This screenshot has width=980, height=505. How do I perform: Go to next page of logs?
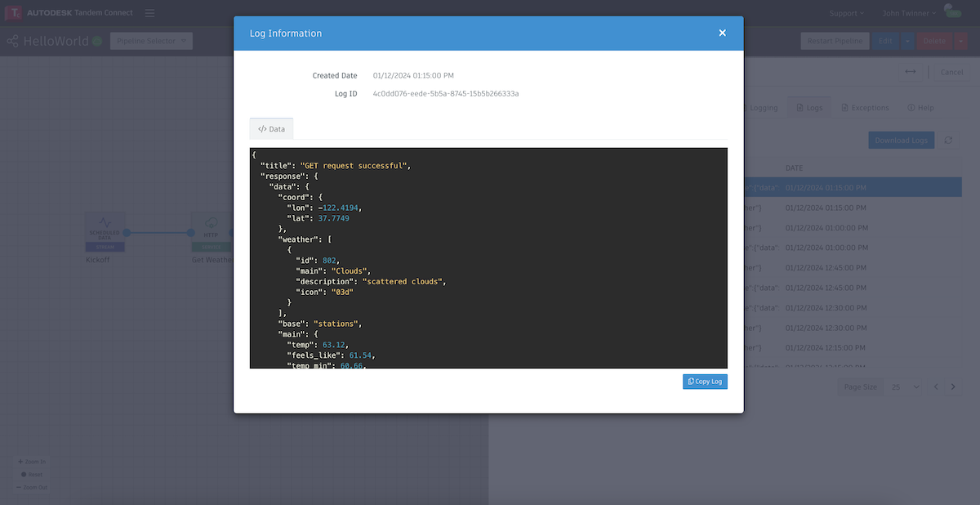pos(953,387)
